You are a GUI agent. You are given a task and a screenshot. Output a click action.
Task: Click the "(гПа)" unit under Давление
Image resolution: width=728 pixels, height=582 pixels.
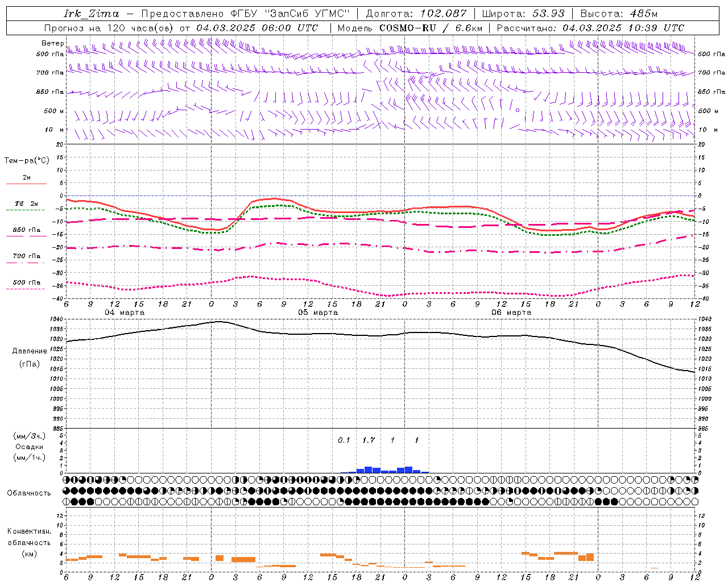(30, 364)
